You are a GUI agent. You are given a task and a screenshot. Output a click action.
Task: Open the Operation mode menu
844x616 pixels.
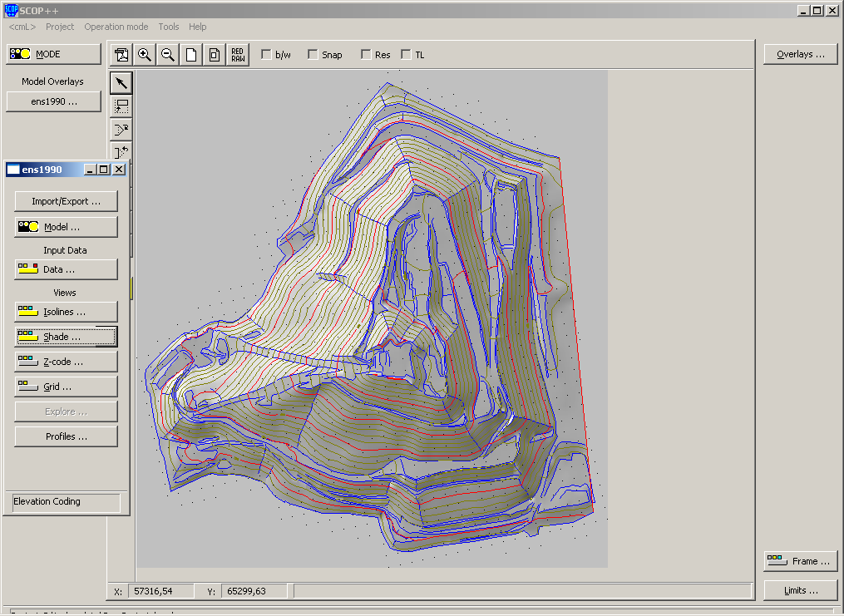click(x=116, y=27)
